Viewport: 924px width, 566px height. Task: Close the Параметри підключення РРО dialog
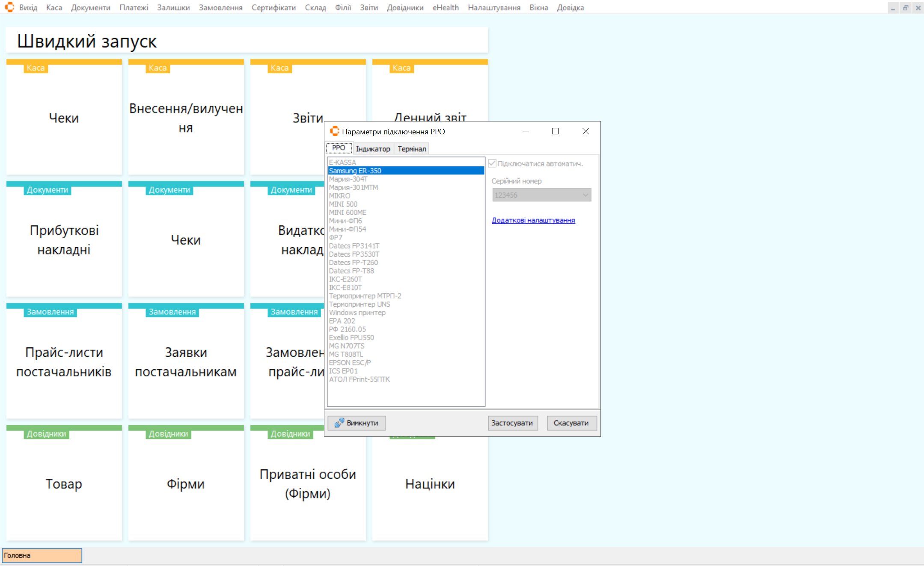coord(585,131)
